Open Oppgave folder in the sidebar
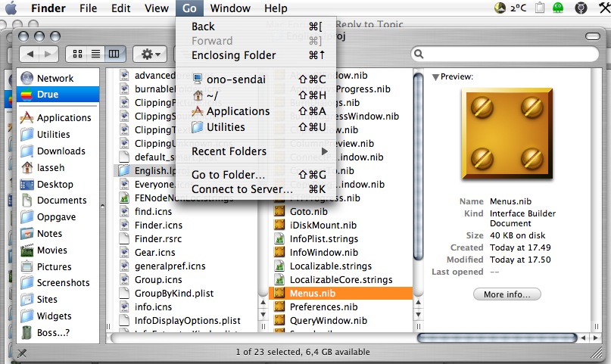Image resolution: width=611 pixels, height=364 pixels. click(x=58, y=217)
